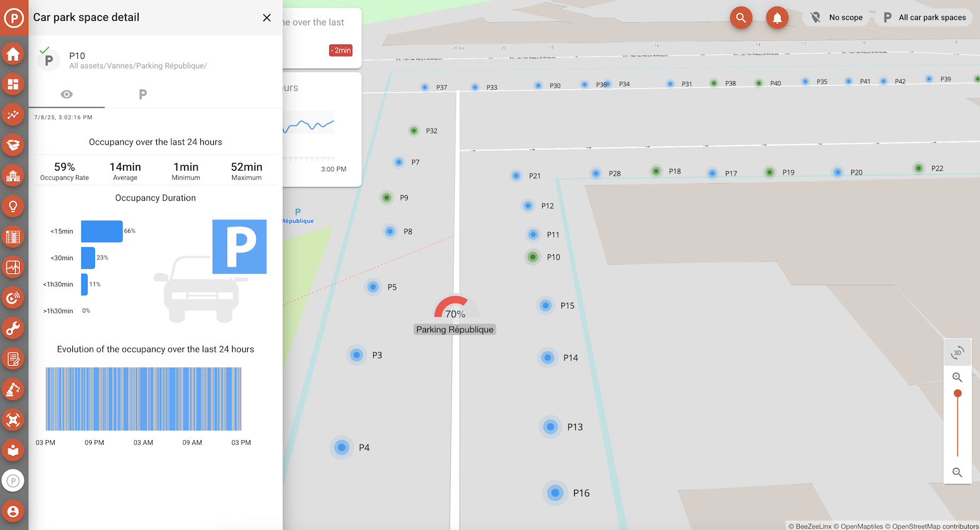980x530 pixels.
Task: Open the dashboard grid icon
Action: (13, 84)
